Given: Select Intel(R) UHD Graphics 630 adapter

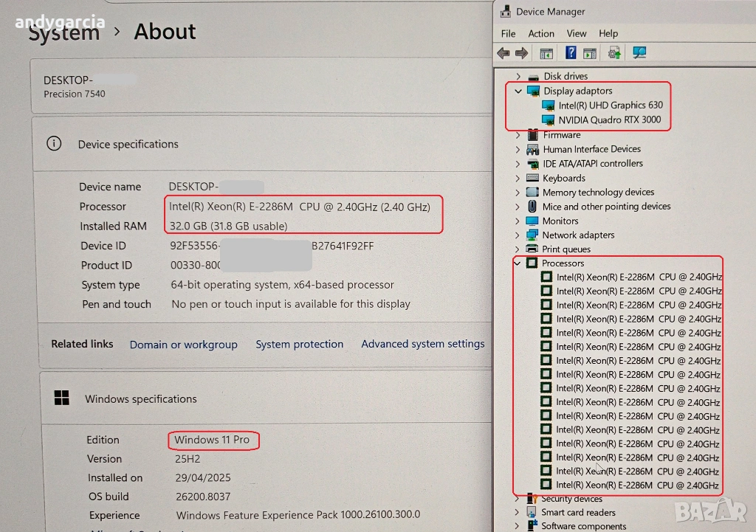Looking at the screenshot, I should click(610, 106).
